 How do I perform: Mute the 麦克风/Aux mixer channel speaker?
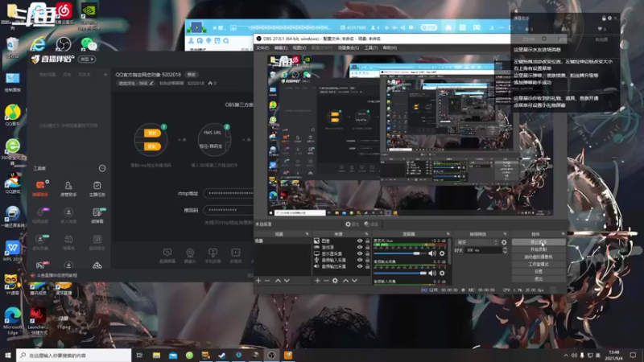coord(432,253)
